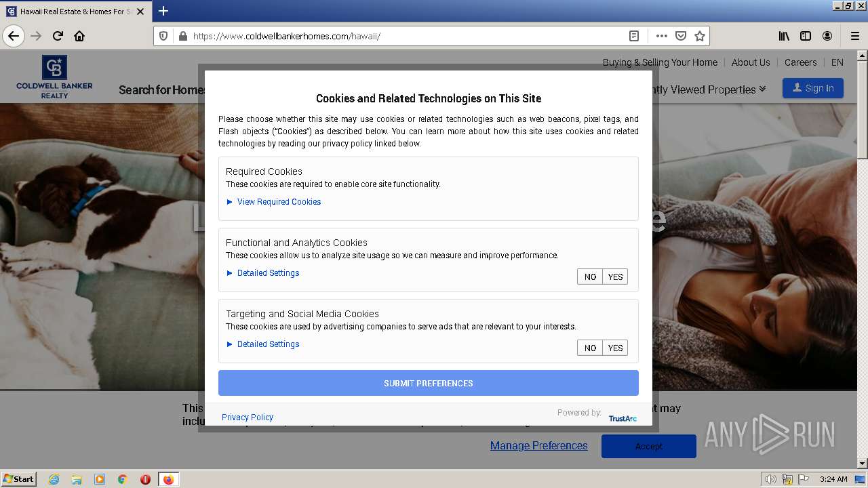The height and width of the screenshot is (488, 868).
Task: Open Privacy Policy link in dialog
Action: 248,418
